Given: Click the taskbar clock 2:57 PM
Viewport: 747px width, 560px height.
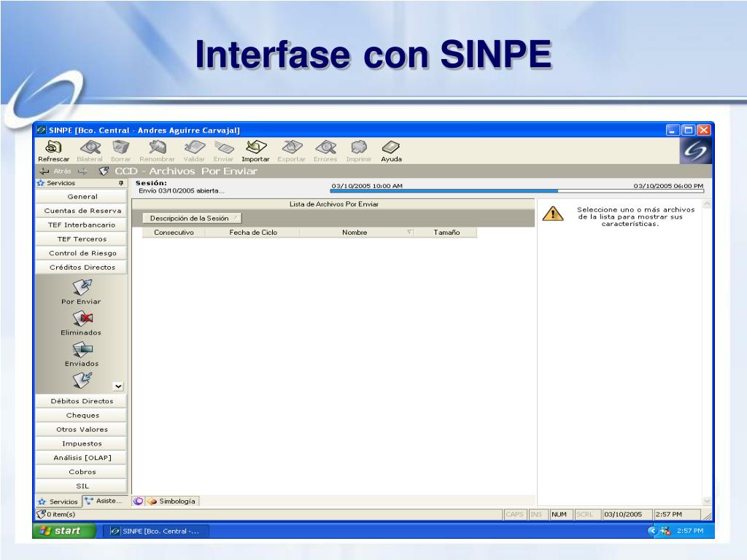Looking at the screenshot, I should [x=690, y=531].
